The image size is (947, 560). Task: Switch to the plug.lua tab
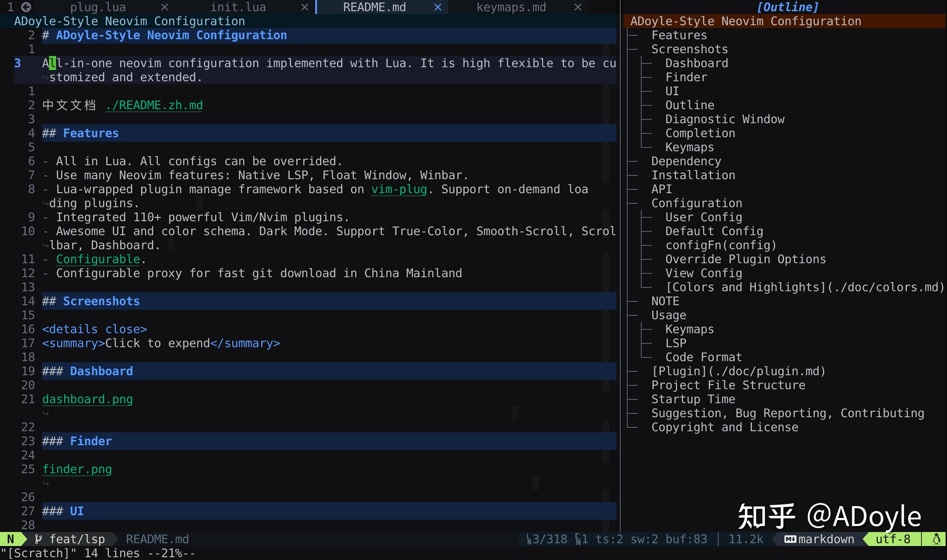tap(98, 7)
